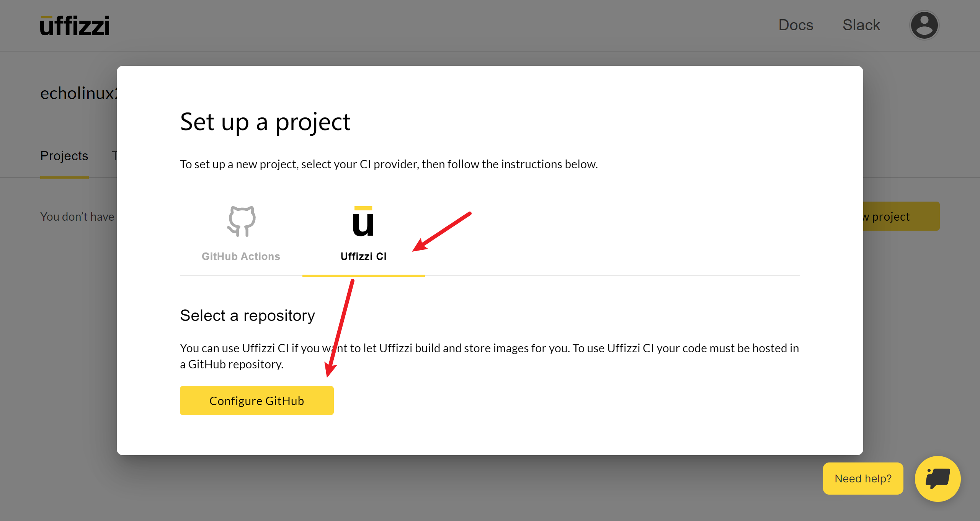Select the Uffizzi CI label tab
Screen dimensions: 980x521
tap(363, 256)
